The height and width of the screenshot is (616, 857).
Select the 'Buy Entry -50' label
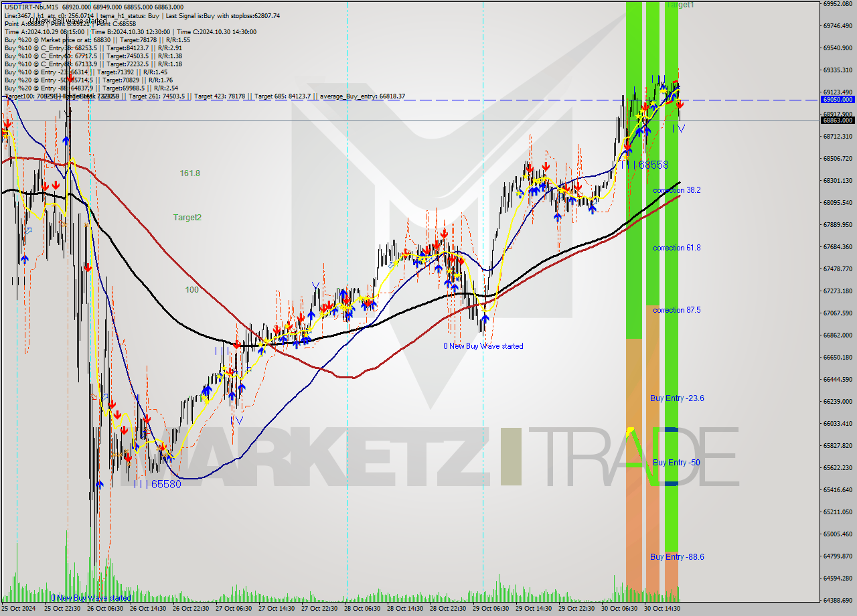[676, 463]
